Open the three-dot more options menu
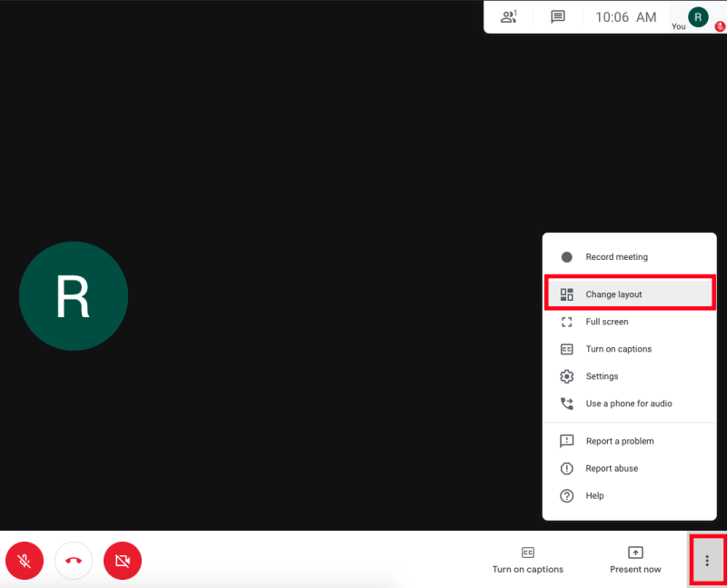The height and width of the screenshot is (588, 727). pos(707,560)
